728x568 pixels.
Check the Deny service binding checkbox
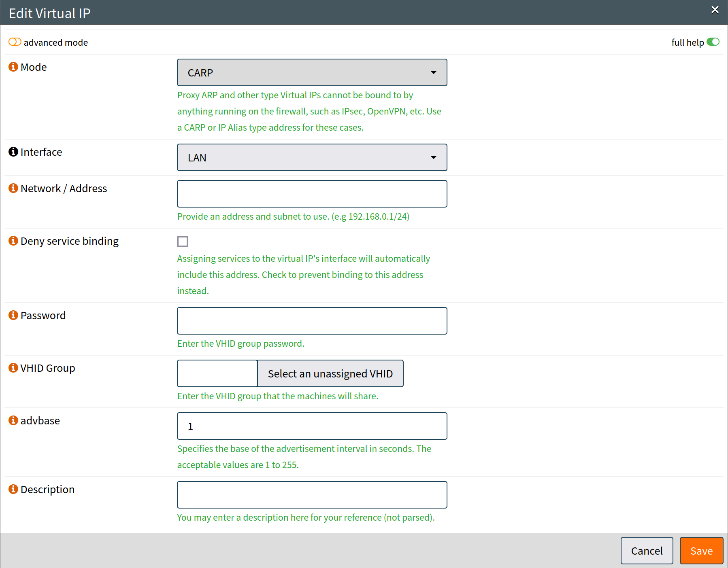click(x=183, y=241)
